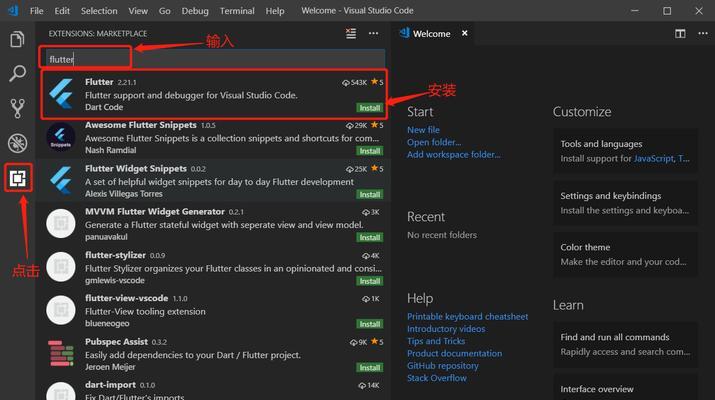Switch to the Welcome tab
This screenshot has width=715, height=400.
point(431,33)
